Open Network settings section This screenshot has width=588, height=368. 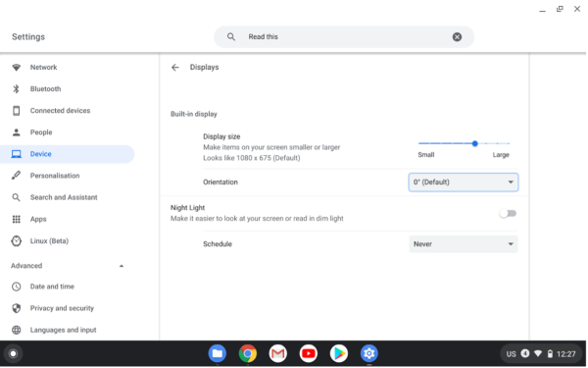(x=43, y=67)
